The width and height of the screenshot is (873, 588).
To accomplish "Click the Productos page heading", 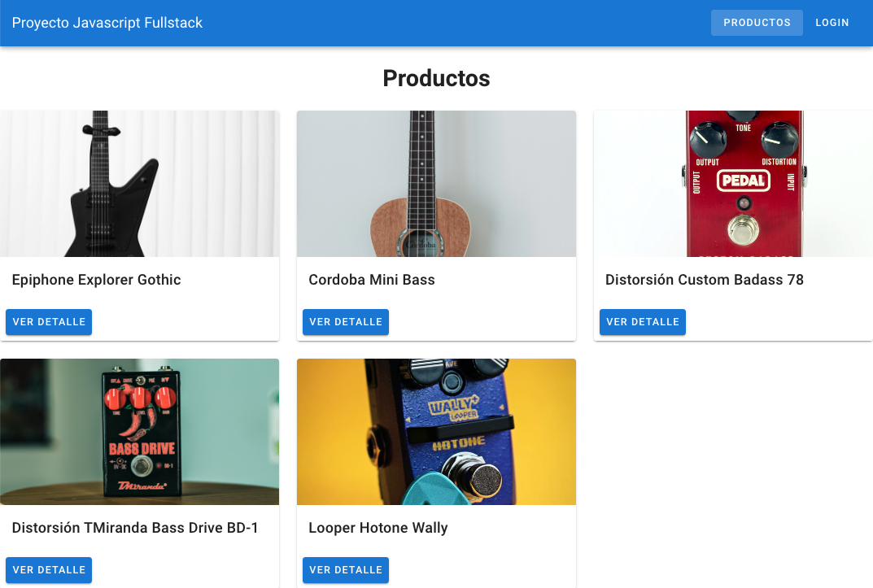I will (436, 78).
